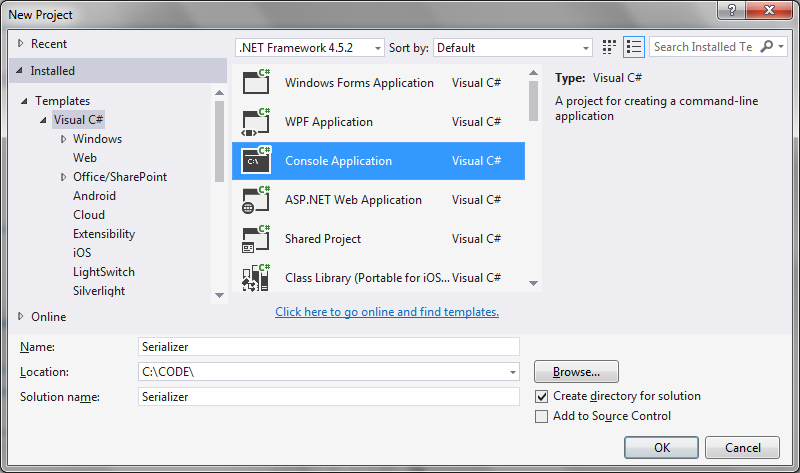Click the tree panel scrollbar thumb
The height and width of the screenshot is (473, 800).
219,141
